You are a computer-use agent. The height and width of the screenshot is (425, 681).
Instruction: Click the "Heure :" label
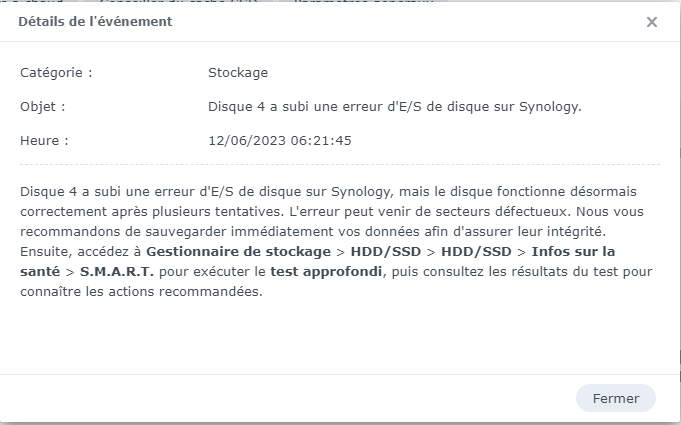point(44,141)
